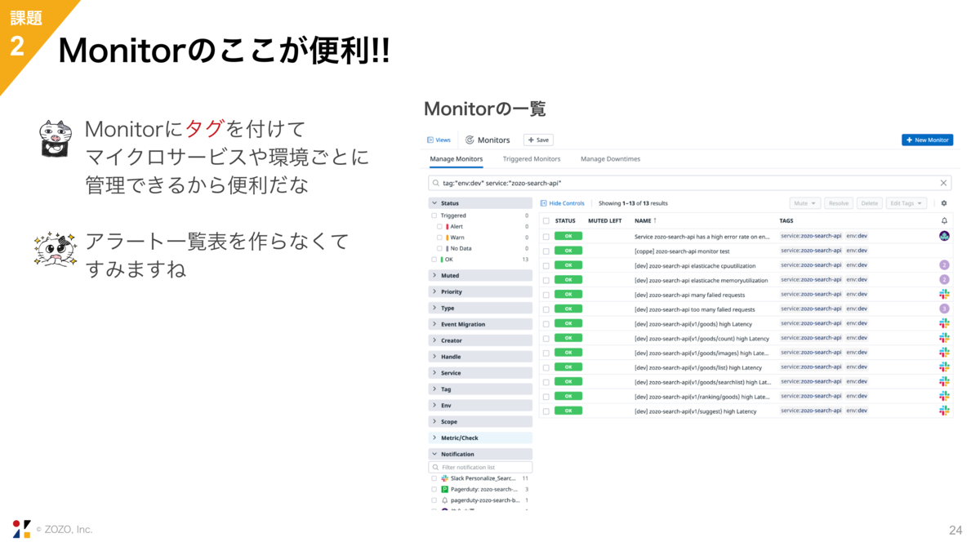
Task: Collapse the Notification filter section
Action: coord(480,454)
